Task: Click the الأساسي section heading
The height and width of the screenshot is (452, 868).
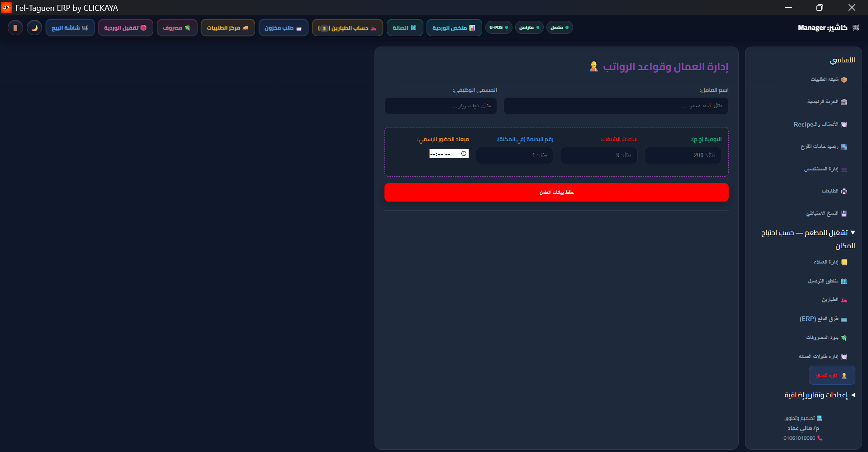Action: 842,60
